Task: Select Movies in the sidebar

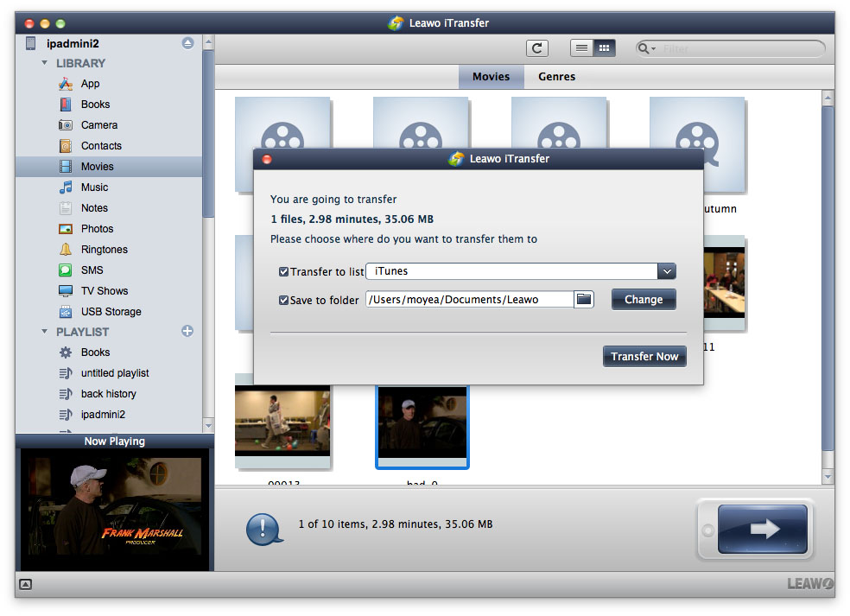Action: point(109,167)
